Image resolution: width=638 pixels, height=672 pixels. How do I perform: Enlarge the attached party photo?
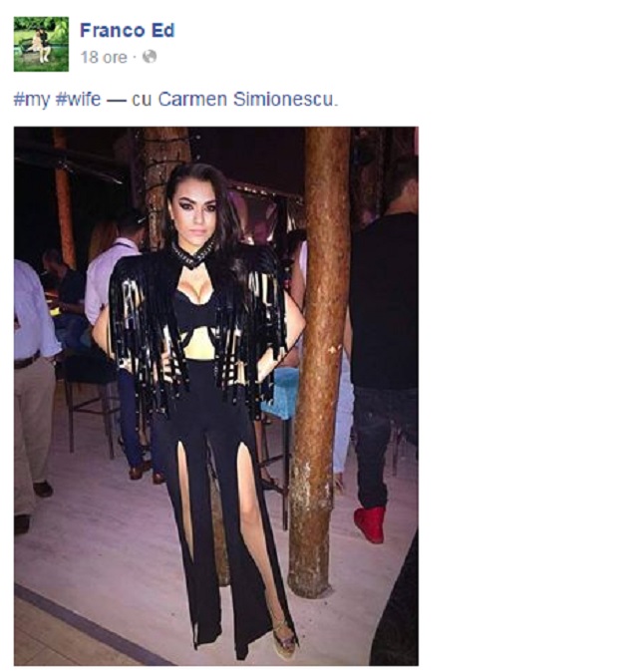pyautogui.click(x=216, y=396)
